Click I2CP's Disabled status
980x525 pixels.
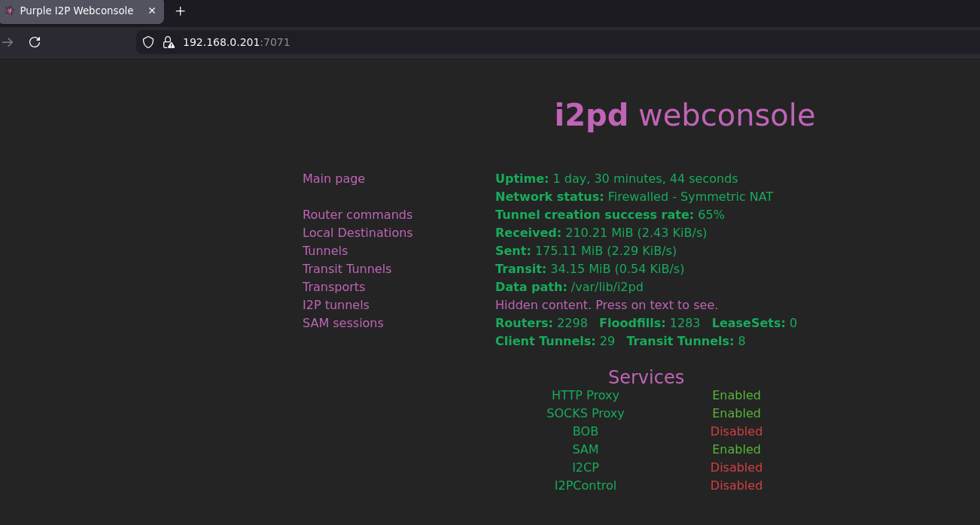coord(736,468)
